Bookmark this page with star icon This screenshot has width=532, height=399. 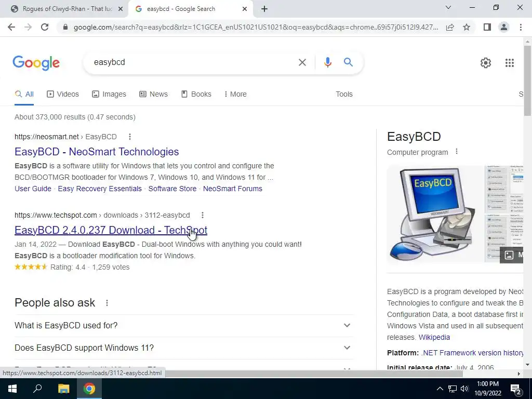pyautogui.click(x=467, y=27)
